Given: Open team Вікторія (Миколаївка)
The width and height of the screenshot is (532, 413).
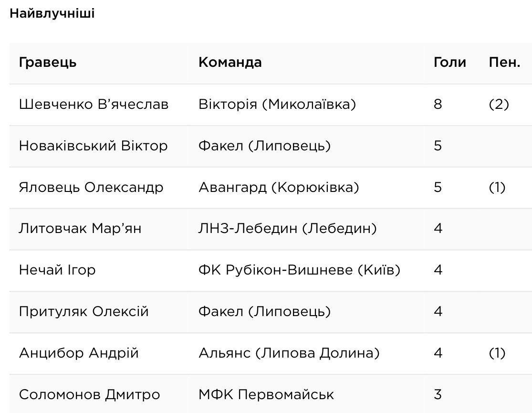Looking at the screenshot, I should click(277, 104).
